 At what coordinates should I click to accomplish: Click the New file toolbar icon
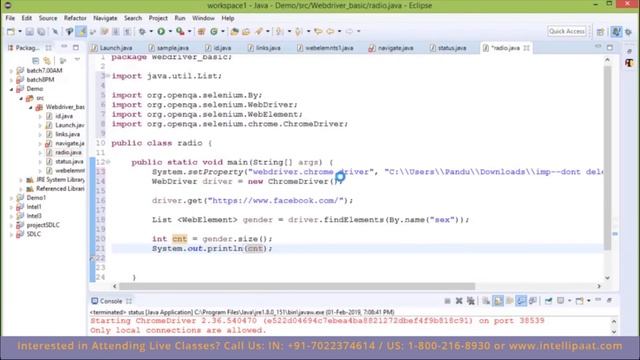[11, 31]
